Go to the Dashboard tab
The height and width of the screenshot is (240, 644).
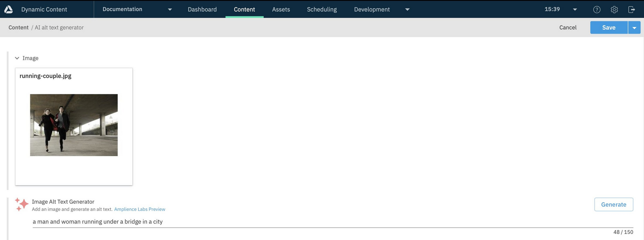[202, 9]
